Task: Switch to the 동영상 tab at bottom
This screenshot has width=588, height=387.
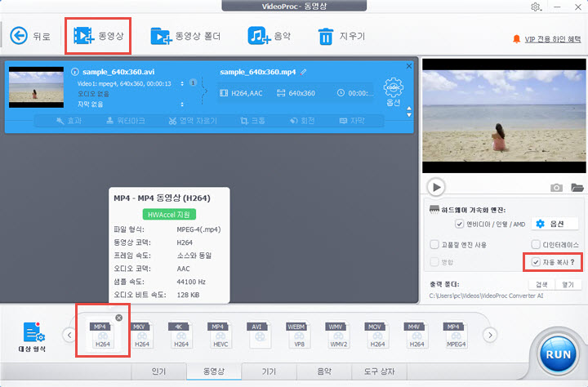Action: coord(214,371)
